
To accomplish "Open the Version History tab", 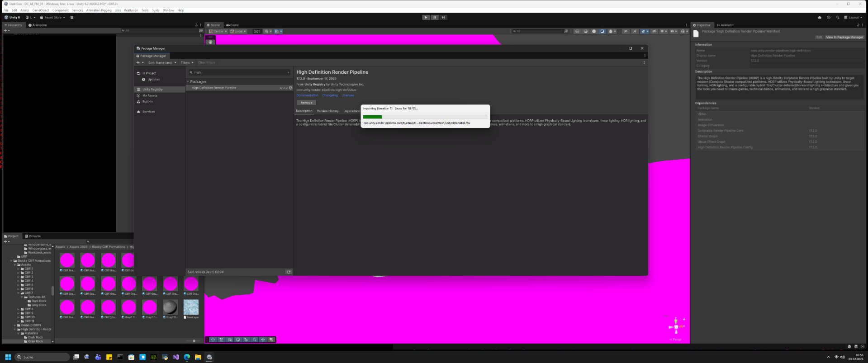I will [327, 111].
